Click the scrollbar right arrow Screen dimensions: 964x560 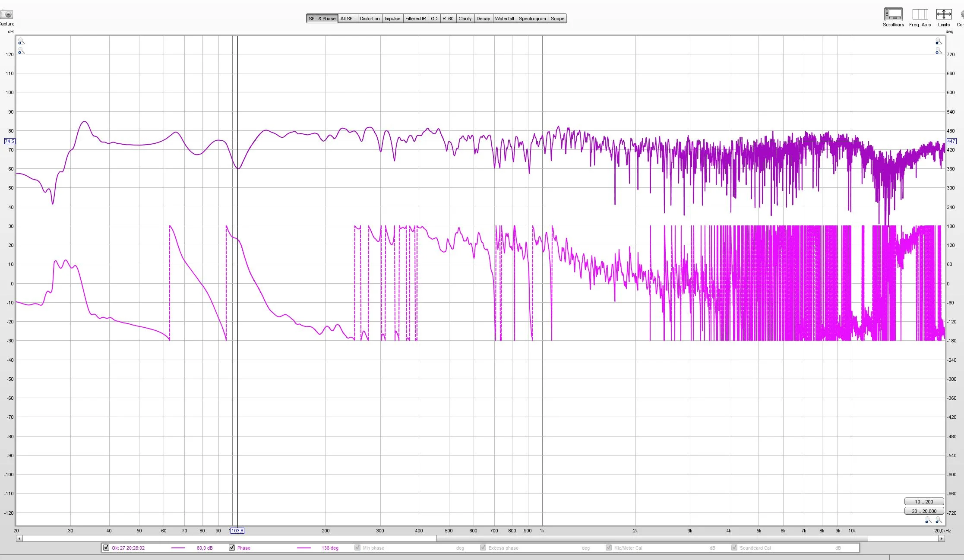942,538
